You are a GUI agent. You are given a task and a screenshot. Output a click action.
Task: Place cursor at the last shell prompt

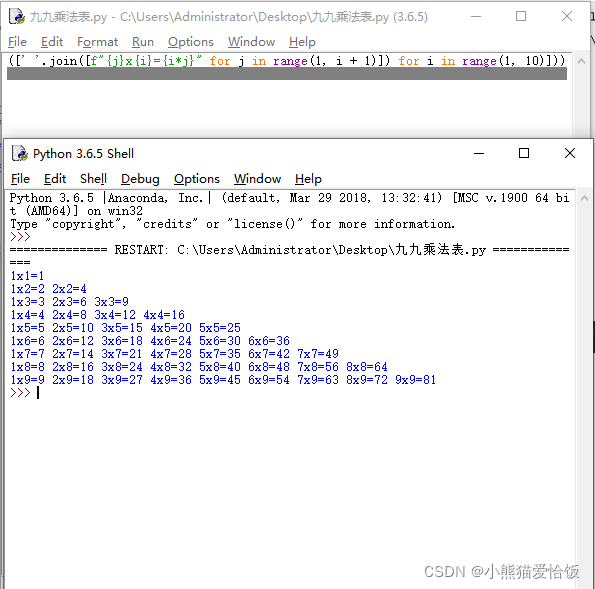point(38,392)
